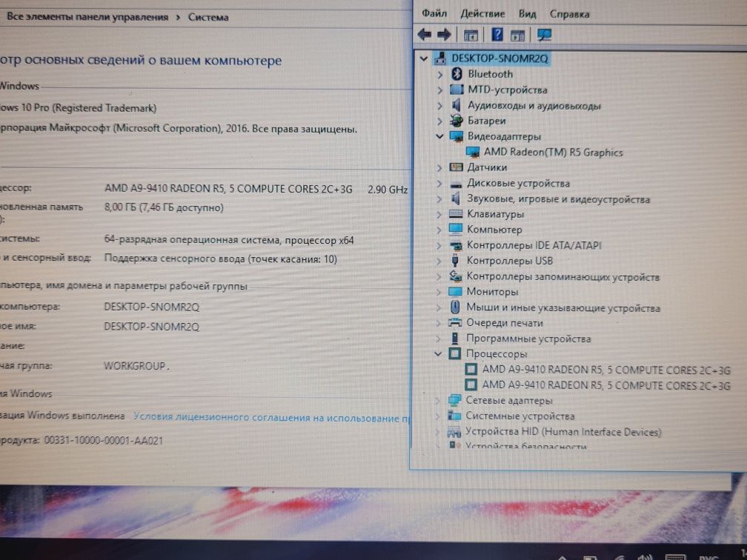Expand the Контроллеры IDE ATA/ATAPI category

point(439,246)
